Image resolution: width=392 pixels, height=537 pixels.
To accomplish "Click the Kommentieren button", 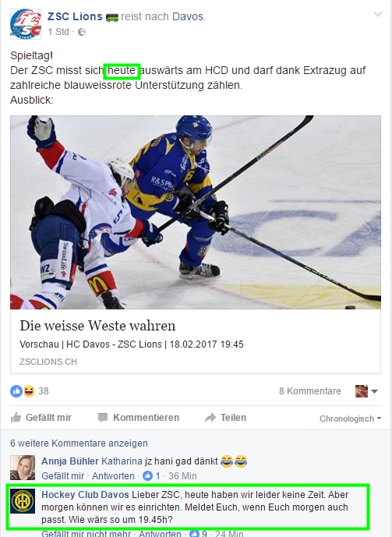I will 139,418.
